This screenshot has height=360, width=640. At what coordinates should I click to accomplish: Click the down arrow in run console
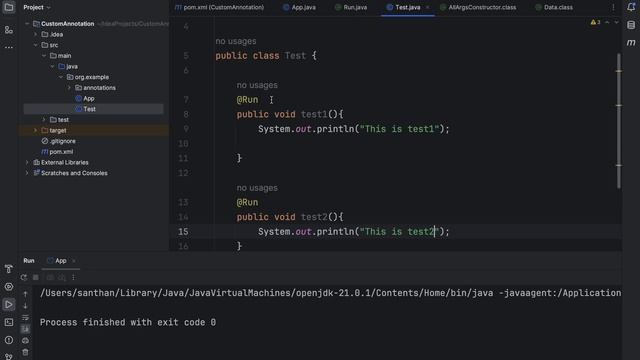pos(25,306)
